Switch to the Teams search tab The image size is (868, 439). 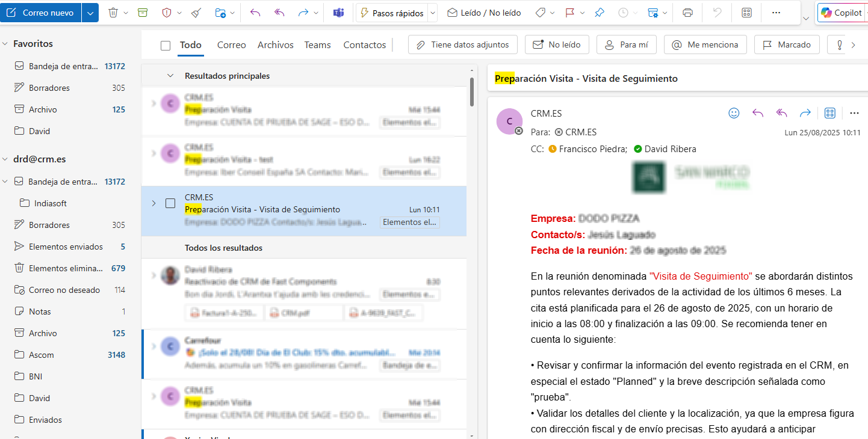pyautogui.click(x=318, y=45)
